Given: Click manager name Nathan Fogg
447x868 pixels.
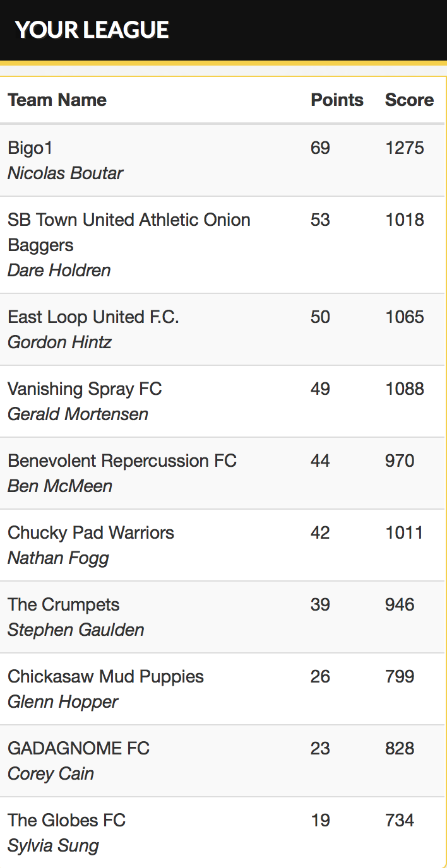Looking at the screenshot, I should point(58,558).
